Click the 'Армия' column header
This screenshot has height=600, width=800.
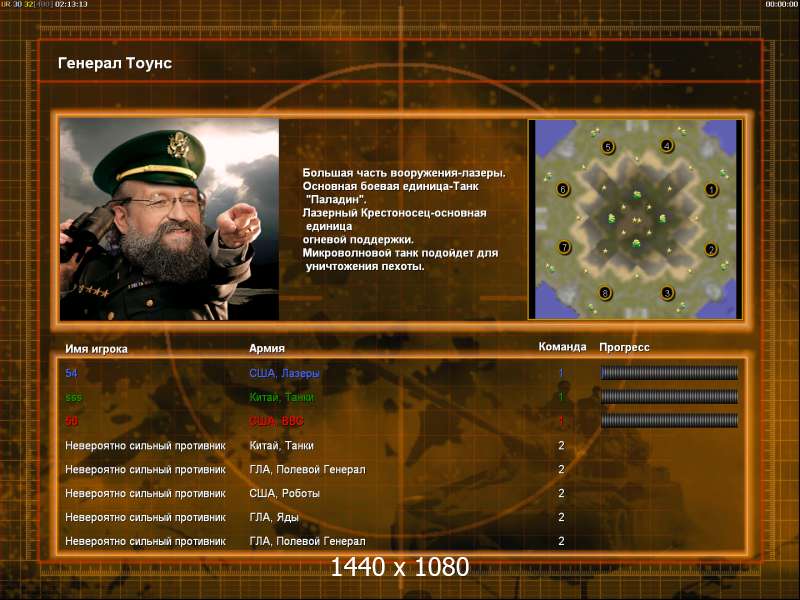tap(267, 348)
